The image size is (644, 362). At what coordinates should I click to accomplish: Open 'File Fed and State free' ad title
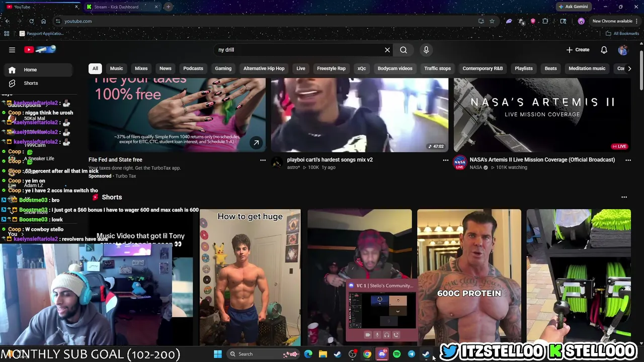point(115,160)
